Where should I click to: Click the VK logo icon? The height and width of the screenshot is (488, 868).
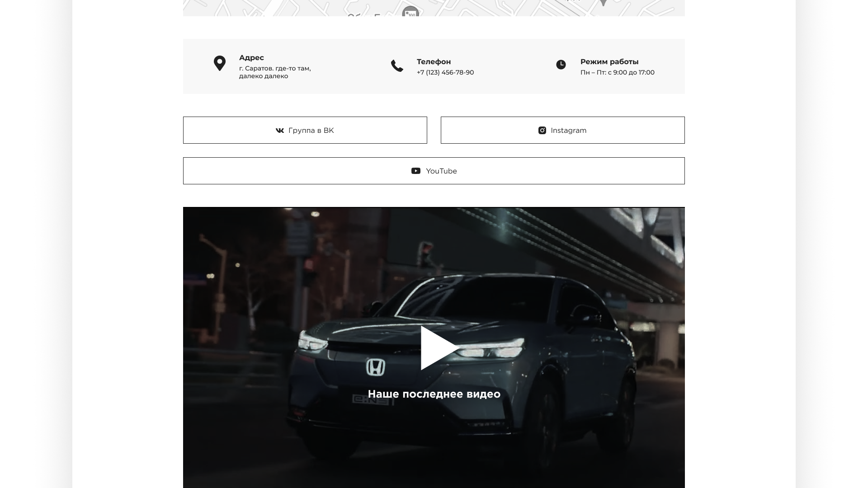click(280, 131)
